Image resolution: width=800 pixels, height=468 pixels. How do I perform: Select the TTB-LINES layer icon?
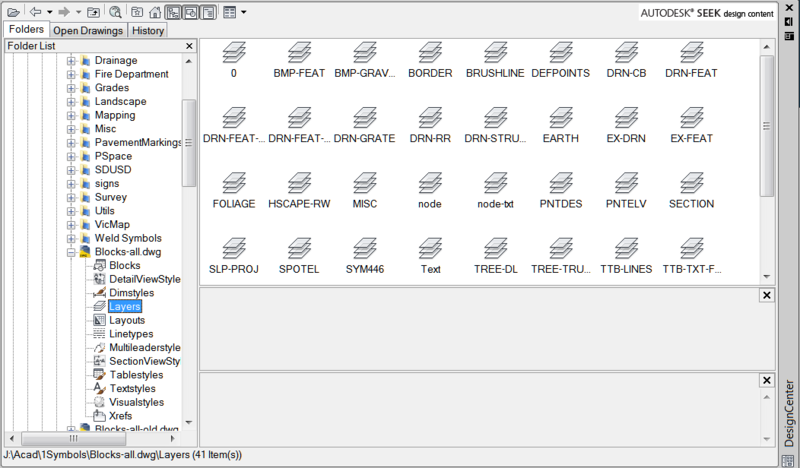[626, 249]
